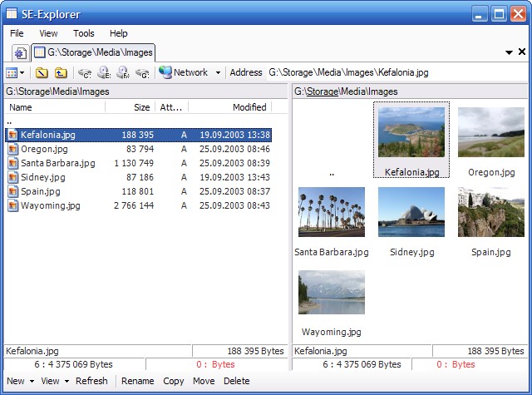
Task: Click left pane total 6 : 4 375 069 Bytes
Action: 74,364
